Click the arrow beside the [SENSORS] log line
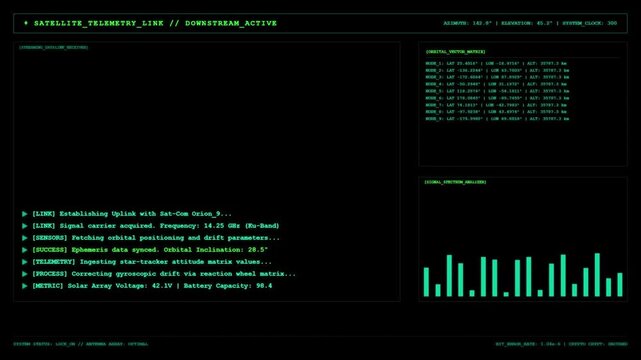Viewport: 641px width, 360px height. [x=25, y=238]
